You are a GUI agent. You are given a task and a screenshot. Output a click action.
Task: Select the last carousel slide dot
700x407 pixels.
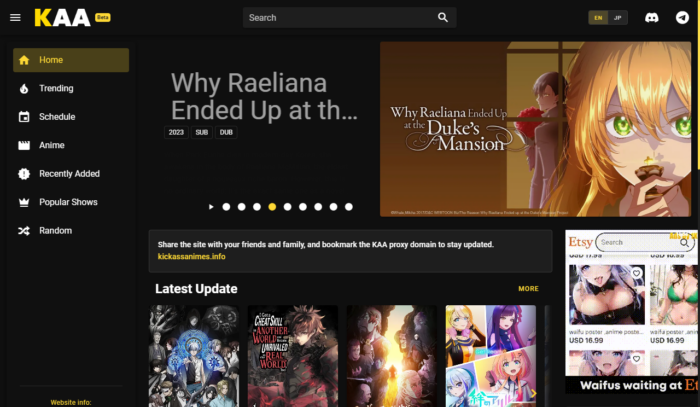click(x=349, y=207)
